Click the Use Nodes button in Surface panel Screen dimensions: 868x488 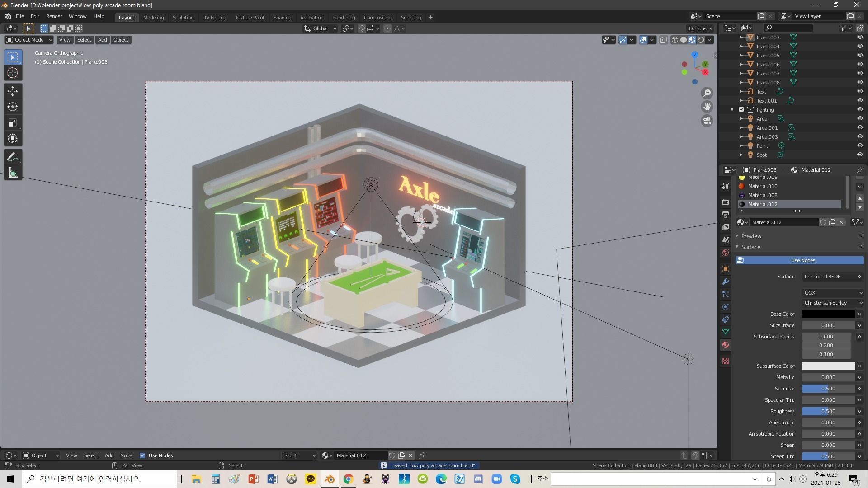coord(799,260)
